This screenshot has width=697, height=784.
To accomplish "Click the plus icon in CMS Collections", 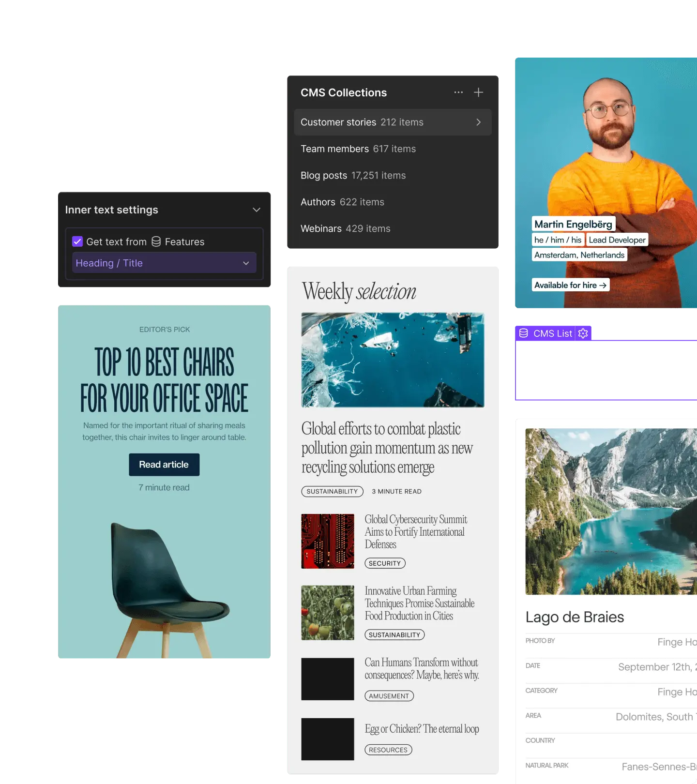I will tap(478, 92).
